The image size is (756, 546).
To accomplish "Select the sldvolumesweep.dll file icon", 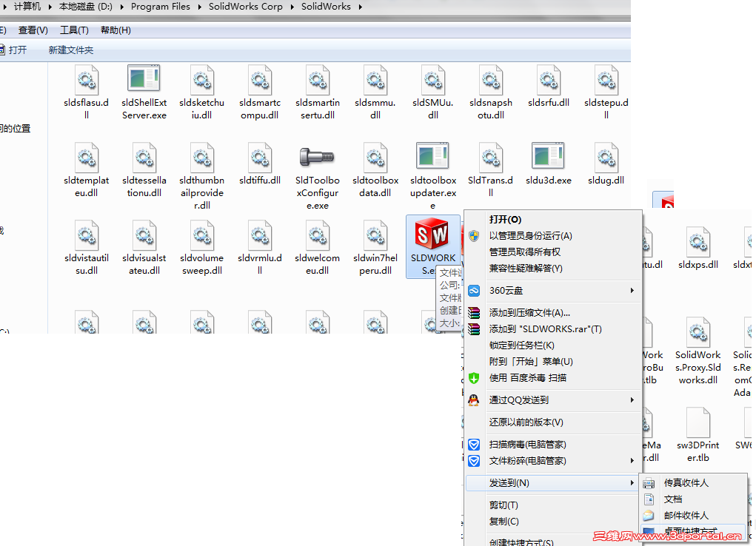I will pos(202,235).
